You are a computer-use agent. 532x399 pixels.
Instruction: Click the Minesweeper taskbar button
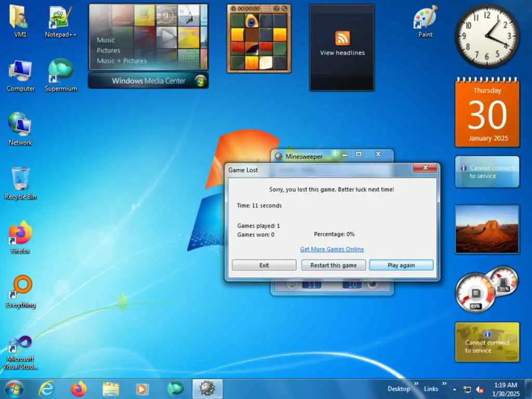[207, 389]
